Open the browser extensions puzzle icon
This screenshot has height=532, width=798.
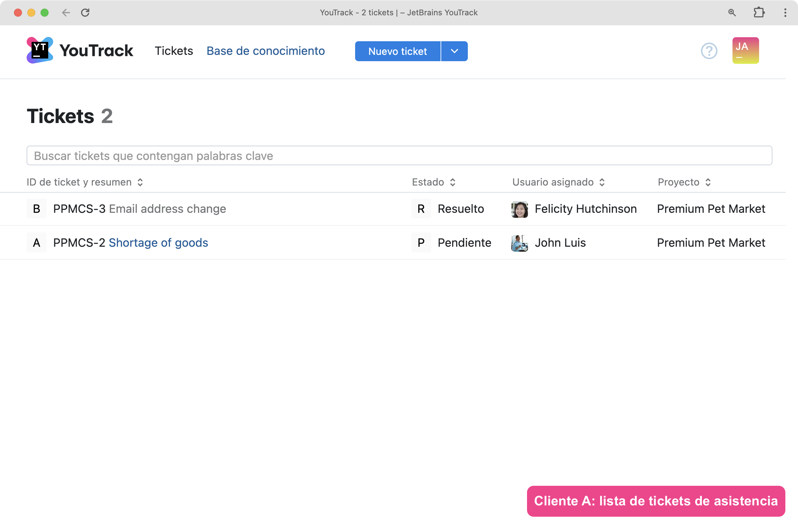click(759, 13)
